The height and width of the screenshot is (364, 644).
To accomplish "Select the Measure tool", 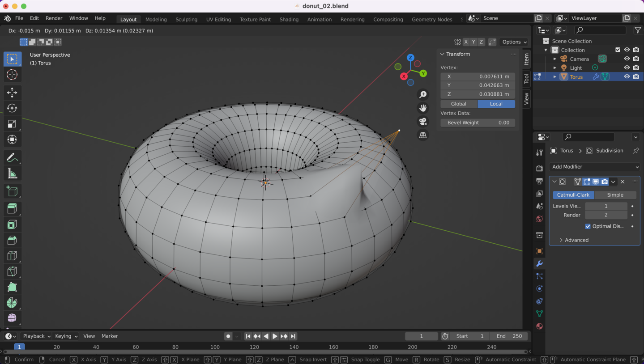I will click(x=12, y=173).
